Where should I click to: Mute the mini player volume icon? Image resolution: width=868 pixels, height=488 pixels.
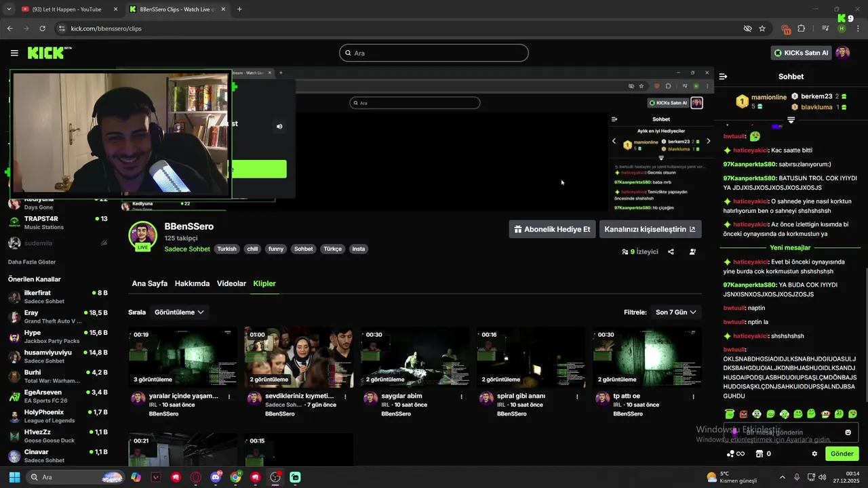click(279, 126)
